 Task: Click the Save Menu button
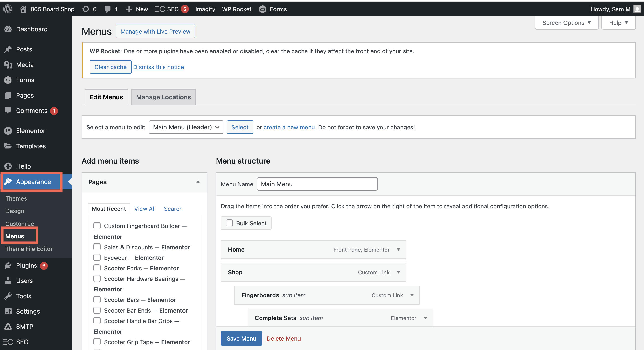pos(241,338)
